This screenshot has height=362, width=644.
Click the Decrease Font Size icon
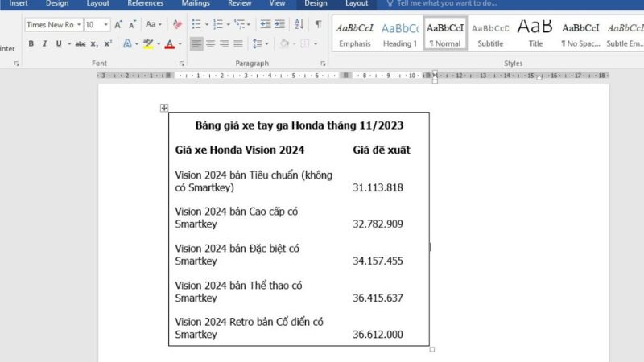tap(132, 25)
